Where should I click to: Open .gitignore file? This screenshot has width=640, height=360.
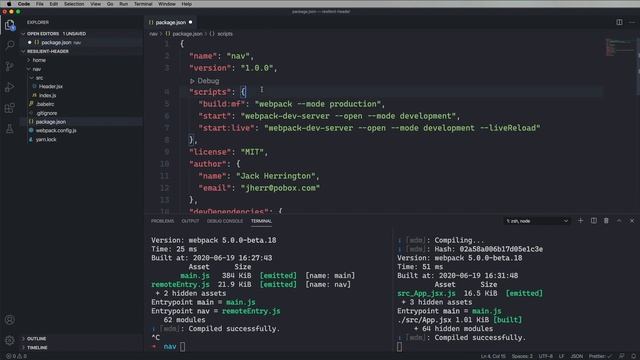[46, 113]
